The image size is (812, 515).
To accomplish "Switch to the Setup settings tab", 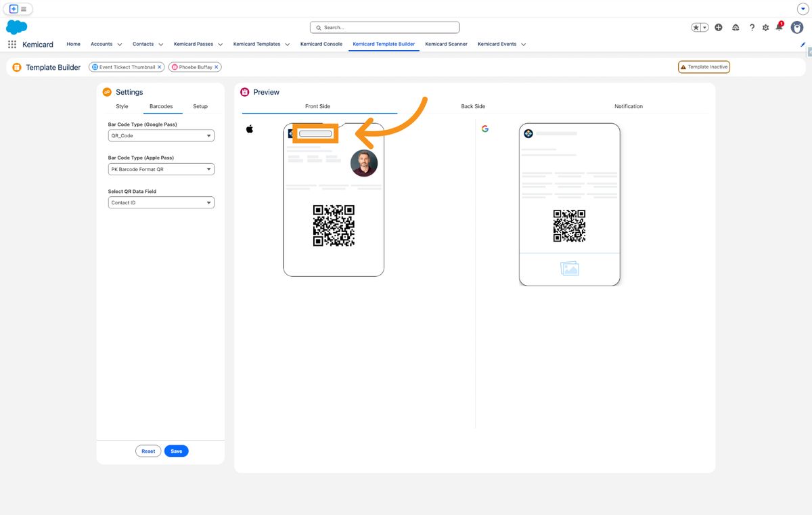I will click(x=200, y=106).
